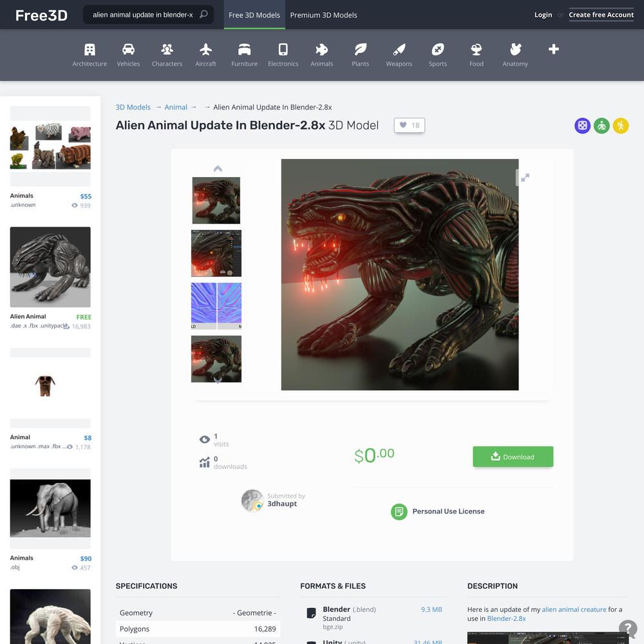Click the 3dhaupt author avatar
The height and width of the screenshot is (644, 644).
coord(252,500)
